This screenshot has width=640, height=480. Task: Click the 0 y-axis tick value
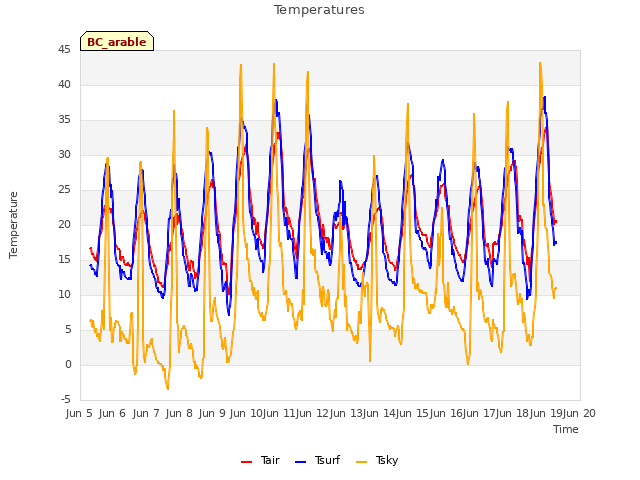(x=68, y=364)
